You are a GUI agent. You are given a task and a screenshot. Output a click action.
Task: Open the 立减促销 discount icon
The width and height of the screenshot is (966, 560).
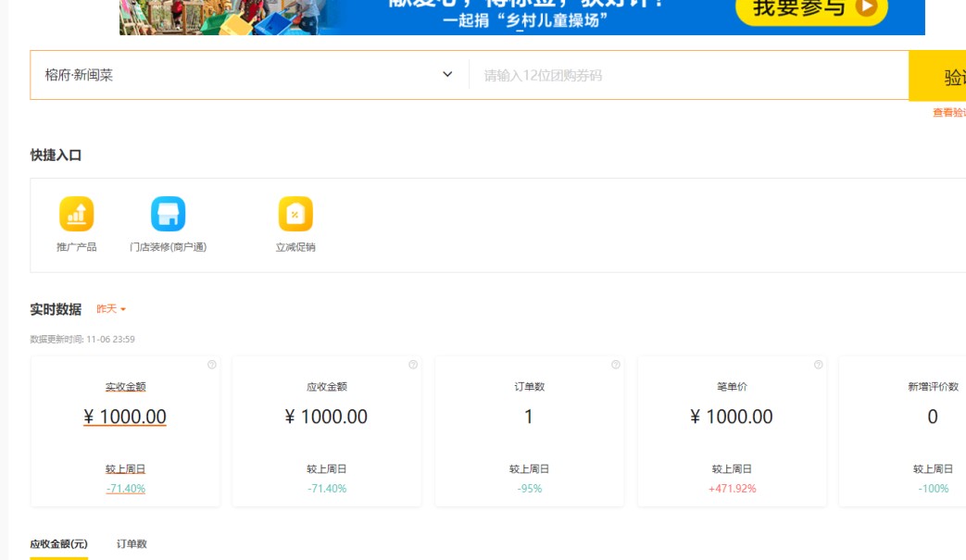point(295,214)
